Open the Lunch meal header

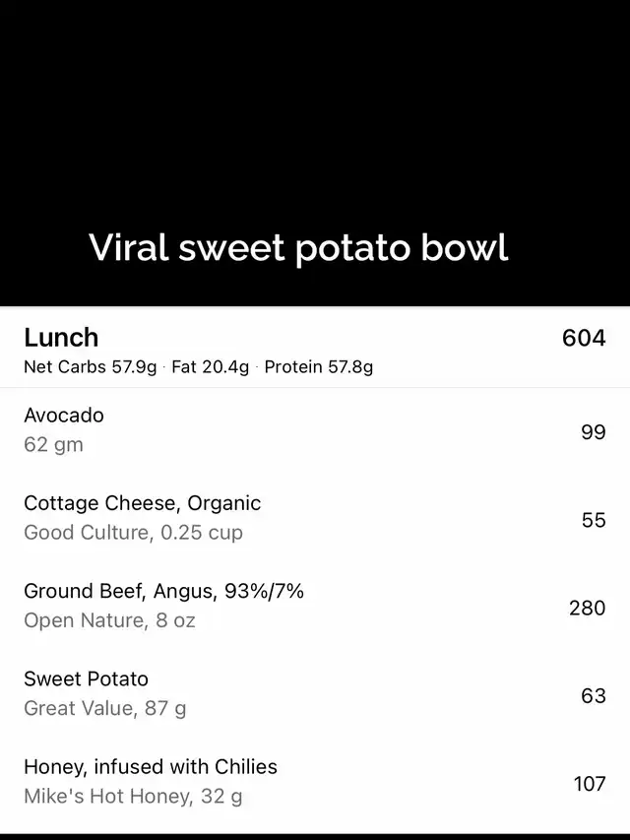(61, 338)
